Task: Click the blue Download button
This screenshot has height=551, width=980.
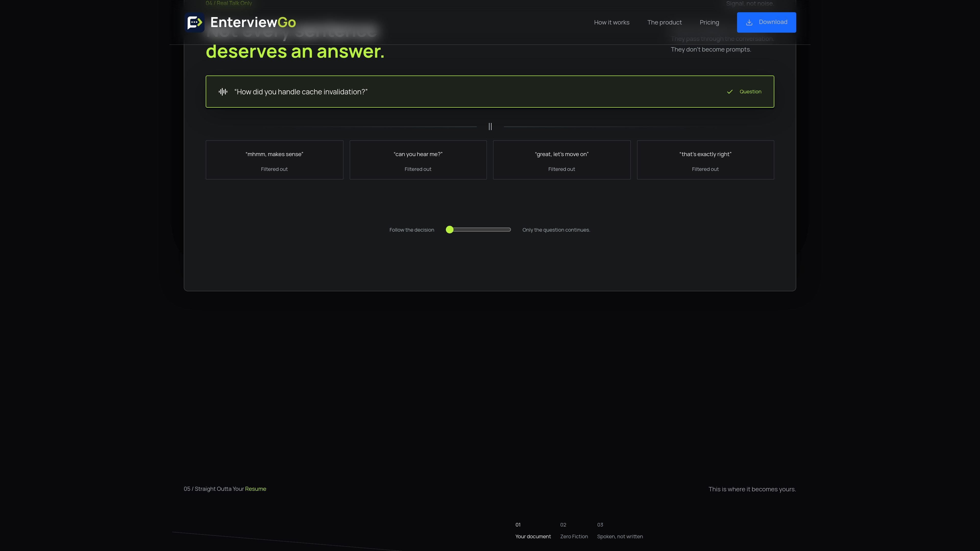Action: click(x=766, y=22)
